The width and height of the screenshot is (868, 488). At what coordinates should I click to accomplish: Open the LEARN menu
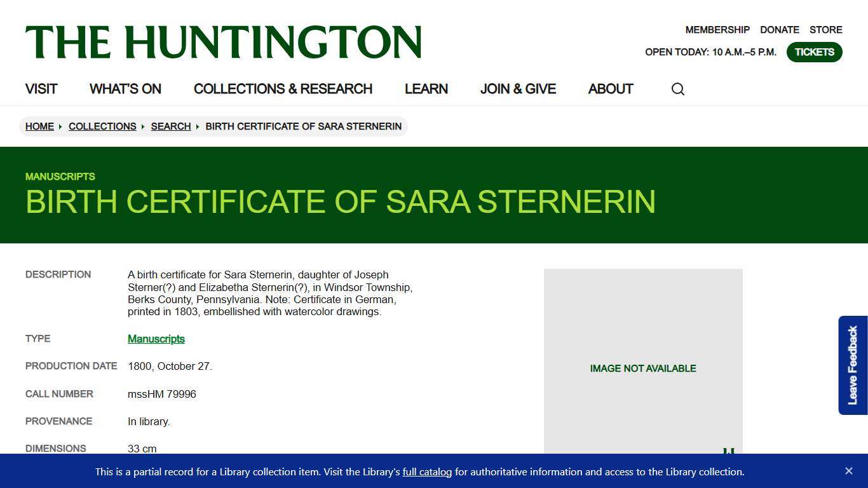tap(426, 89)
